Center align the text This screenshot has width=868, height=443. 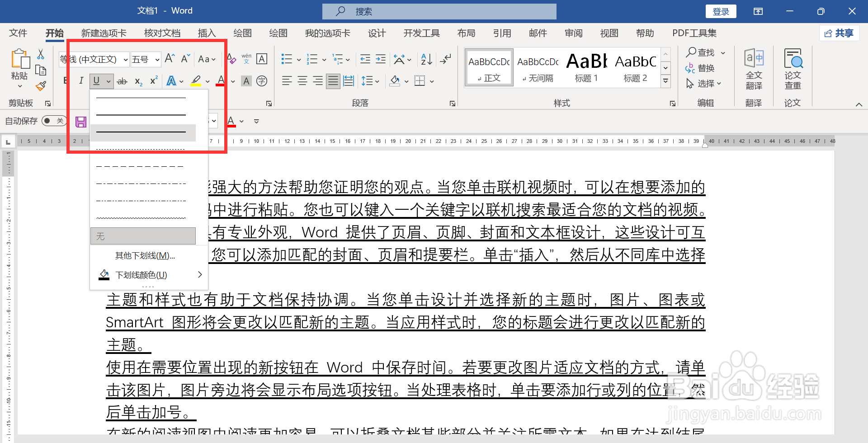pos(302,81)
